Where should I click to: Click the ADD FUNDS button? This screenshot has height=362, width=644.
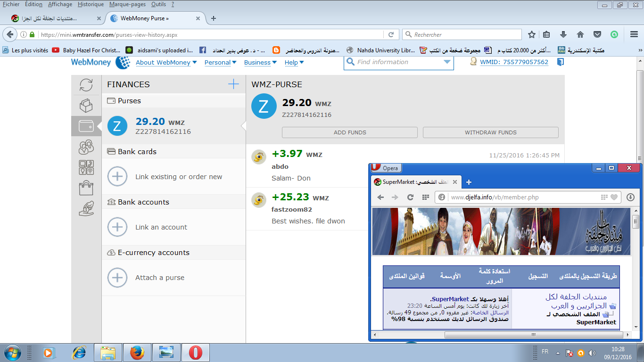pos(350,132)
